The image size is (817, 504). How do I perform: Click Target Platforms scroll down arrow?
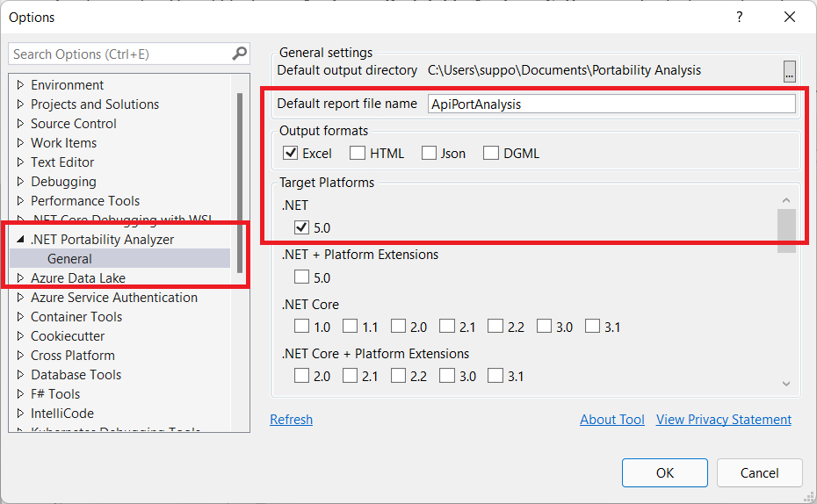pyautogui.click(x=786, y=384)
